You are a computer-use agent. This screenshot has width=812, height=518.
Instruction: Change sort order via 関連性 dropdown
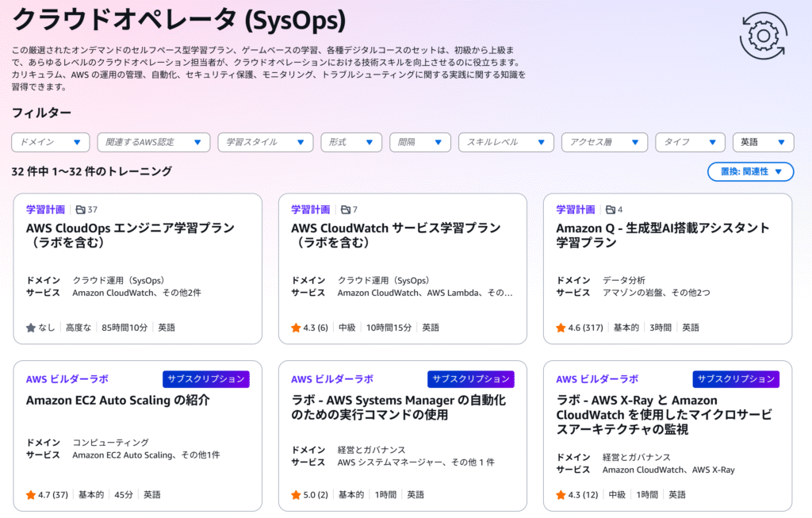tap(749, 171)
